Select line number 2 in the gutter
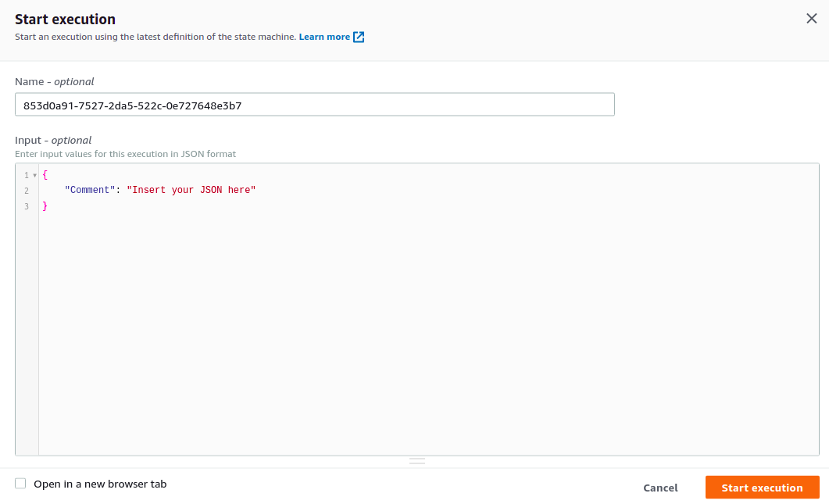This screenshot has height=504, width=829. point(26,191)
